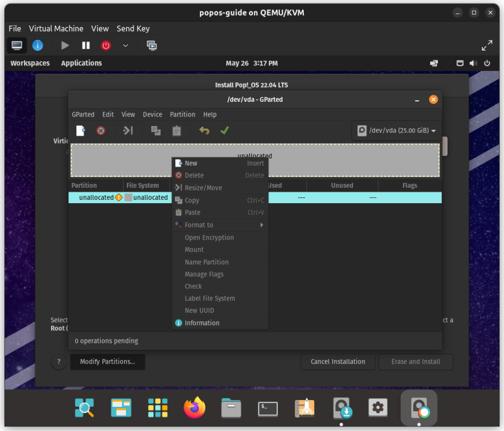Viewport: 504px width, 431px height.
Task: Click Modify Partitions button
Action: (x=108, y=362)
